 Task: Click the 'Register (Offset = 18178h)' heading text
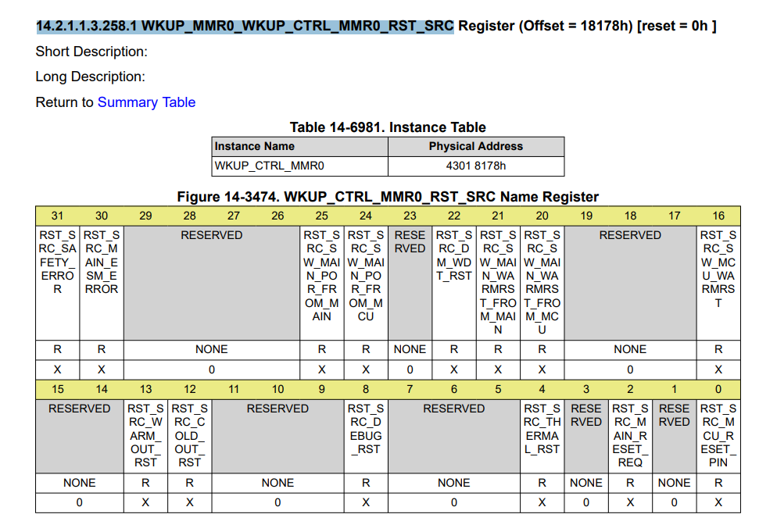click(546, 26)
